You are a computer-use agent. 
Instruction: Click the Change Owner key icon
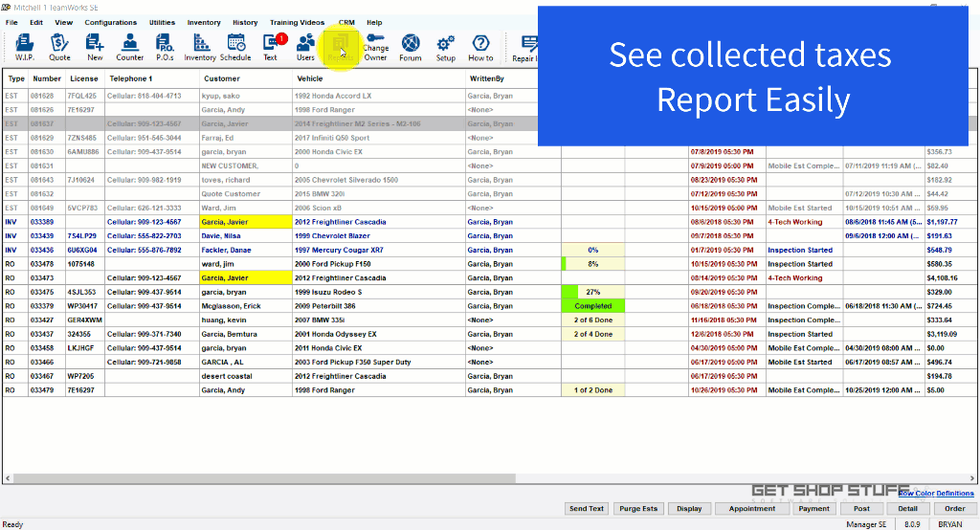click(x=375, y=45)
